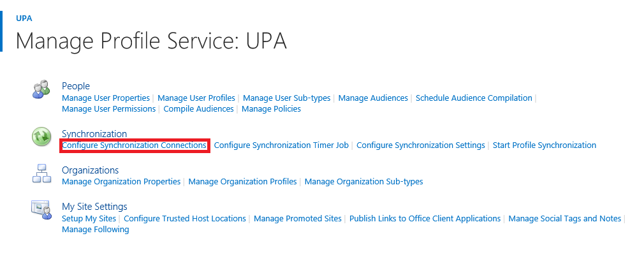
Task: Click the My Site Settings icon
Action: point(41,209)
